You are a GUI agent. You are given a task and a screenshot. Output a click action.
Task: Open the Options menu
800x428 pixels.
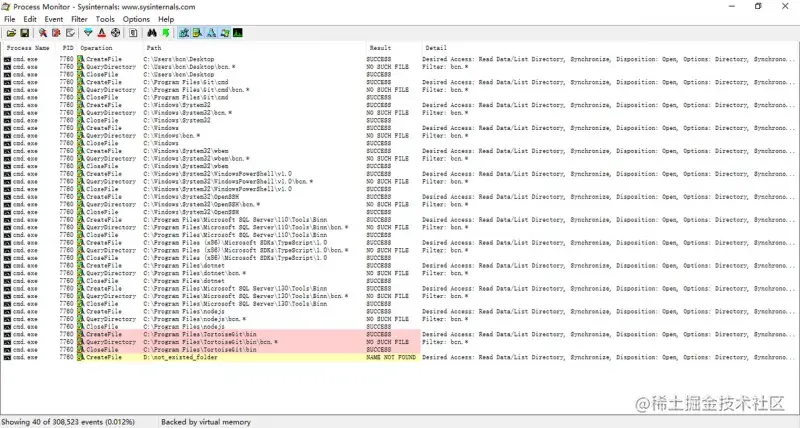coord(136,19)
